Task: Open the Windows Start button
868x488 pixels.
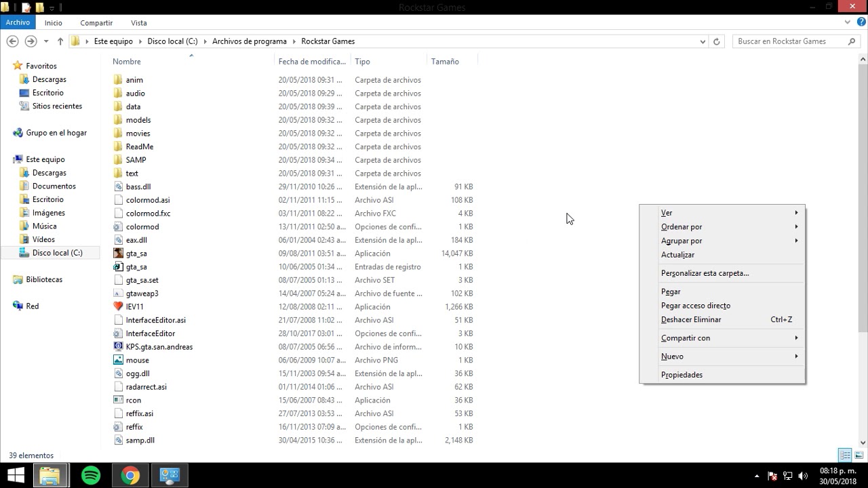Action: tap(15, 475)
